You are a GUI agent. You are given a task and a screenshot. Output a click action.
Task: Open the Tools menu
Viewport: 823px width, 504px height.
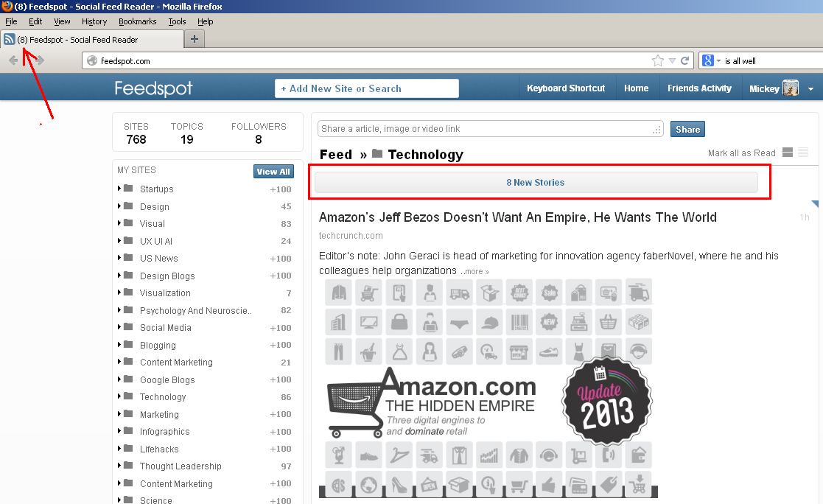click(178, 21)
